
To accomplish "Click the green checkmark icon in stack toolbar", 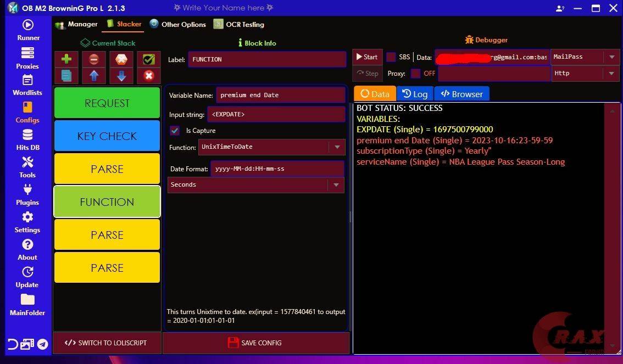I will (x=148, y=59).
